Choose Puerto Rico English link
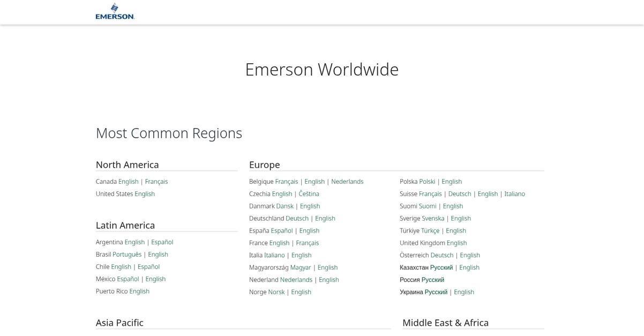The image size is (644, 336). 139,292
